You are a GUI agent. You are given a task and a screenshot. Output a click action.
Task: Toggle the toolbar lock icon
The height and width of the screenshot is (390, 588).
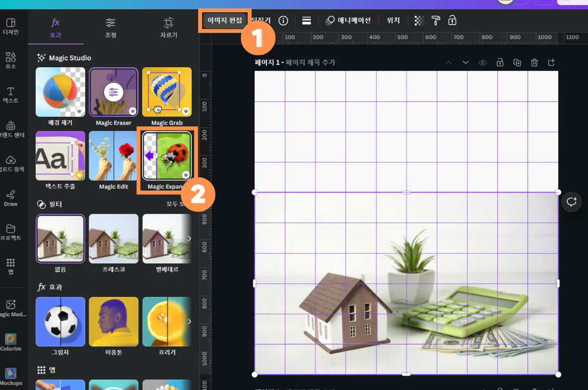pos(452,20)
